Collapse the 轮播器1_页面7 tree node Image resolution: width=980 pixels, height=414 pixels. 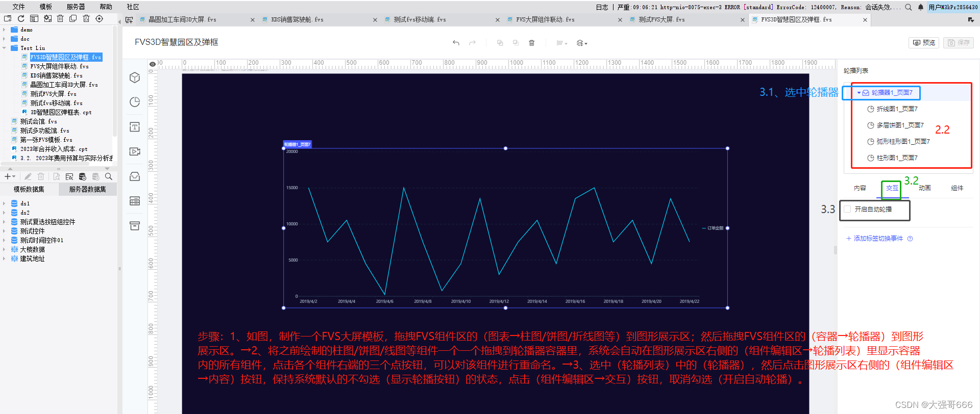(x=859, y=93)
